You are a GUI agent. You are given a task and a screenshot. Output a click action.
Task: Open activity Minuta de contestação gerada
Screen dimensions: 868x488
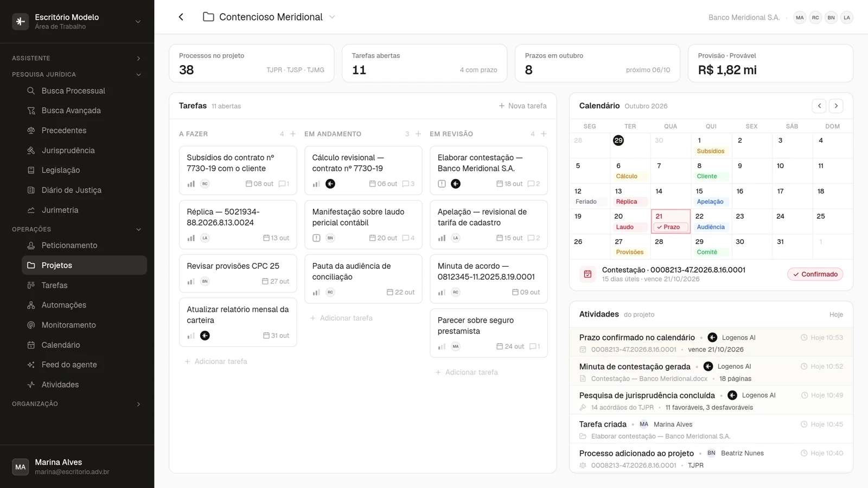click(711, 372)
